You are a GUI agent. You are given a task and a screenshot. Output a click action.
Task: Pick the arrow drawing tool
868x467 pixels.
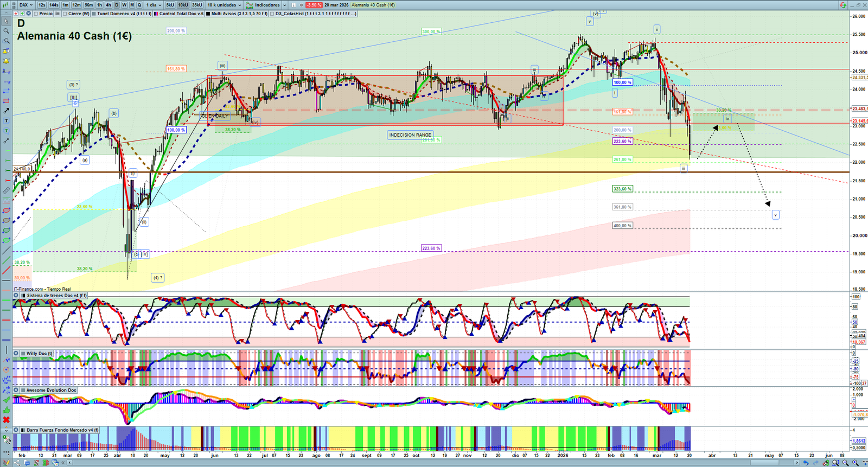point(6,111)
